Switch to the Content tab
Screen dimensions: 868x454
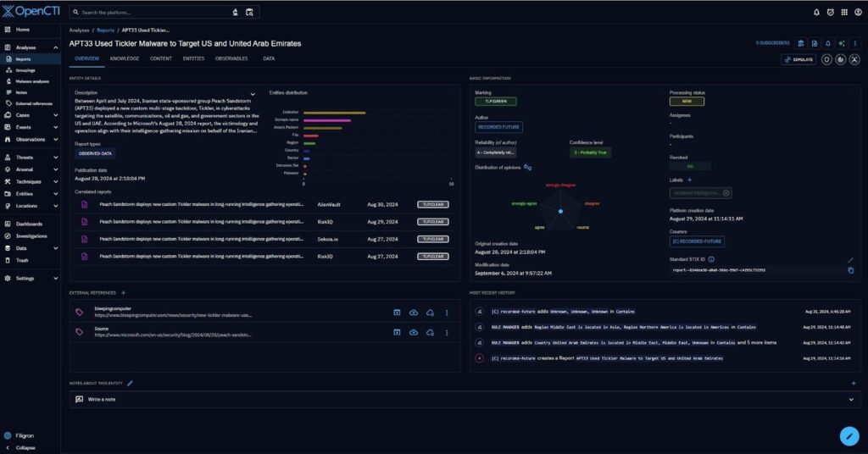[x=161, y=58]
